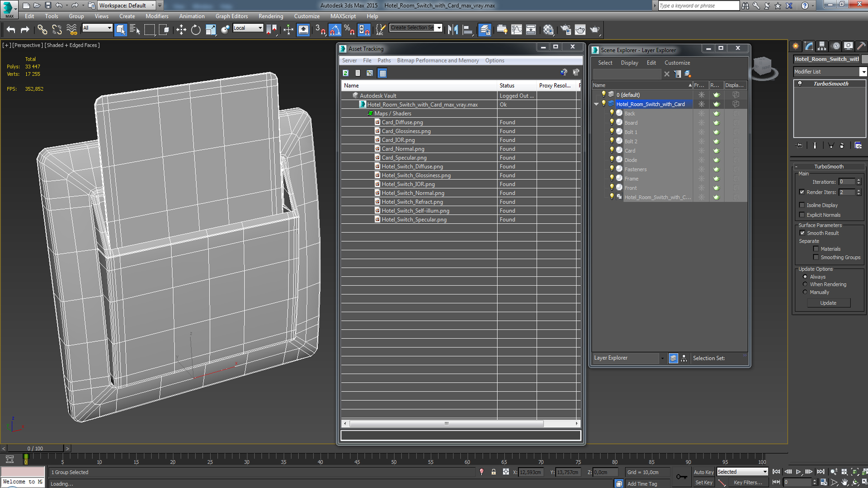Toggle visibility of 0 (default) layer
Screen dimensions: 868x488
604,94
